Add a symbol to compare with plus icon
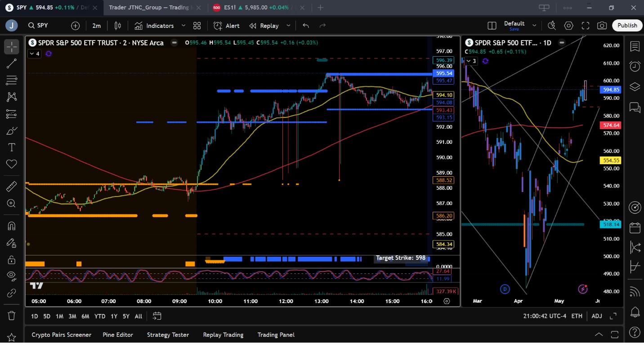The image size is (644, 362). [x=76, y=26]
